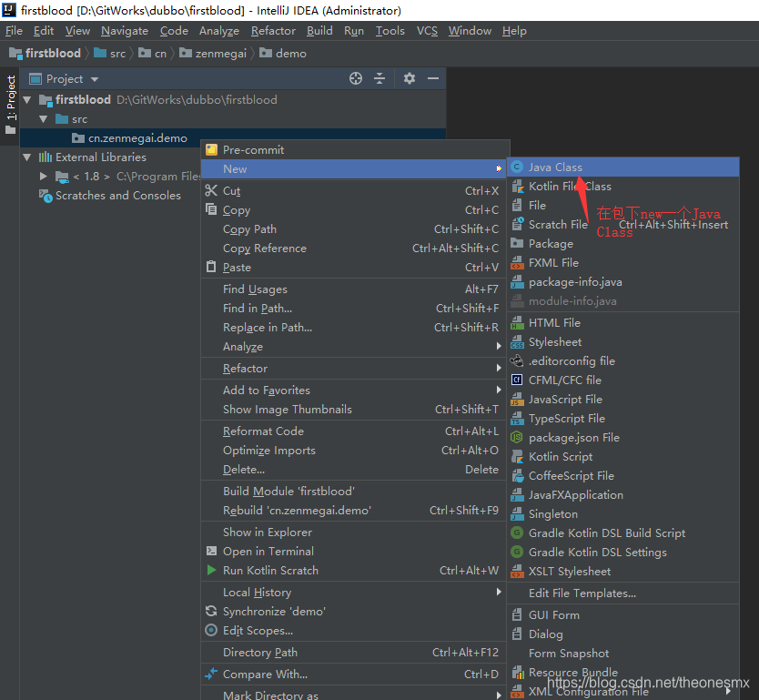Click the zenmegai breadcrumb folder
This screenshot has height=700, width=759.
(x=213, y=53)
